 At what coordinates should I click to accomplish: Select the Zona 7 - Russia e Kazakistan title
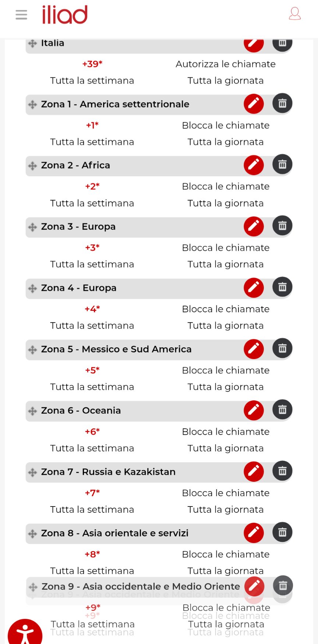click(x=108, y=472)
